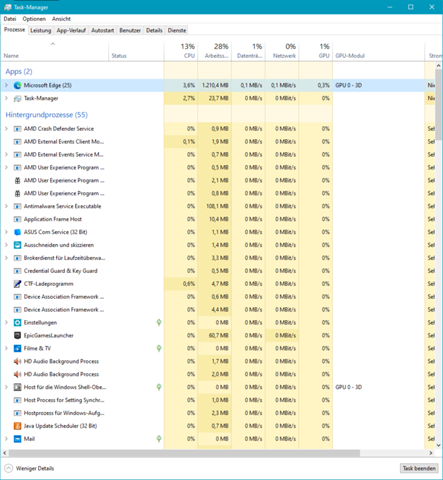Click the Application Frame Host icon
This screenshot has width=443, height=480.
[17, 219]
